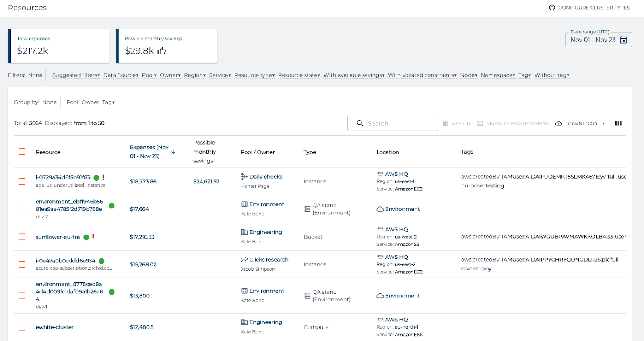Image resolution: width=644 pixels, height=341 pixels.
Task: Click the Configure Cluster Types icon
Action: click(x=552, y=8)
